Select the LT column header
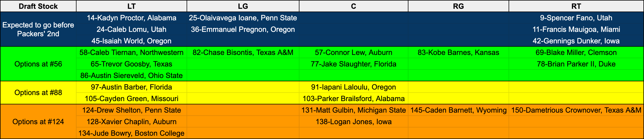The width and height of the screenshot is (644, 139). tap(132, 6)
